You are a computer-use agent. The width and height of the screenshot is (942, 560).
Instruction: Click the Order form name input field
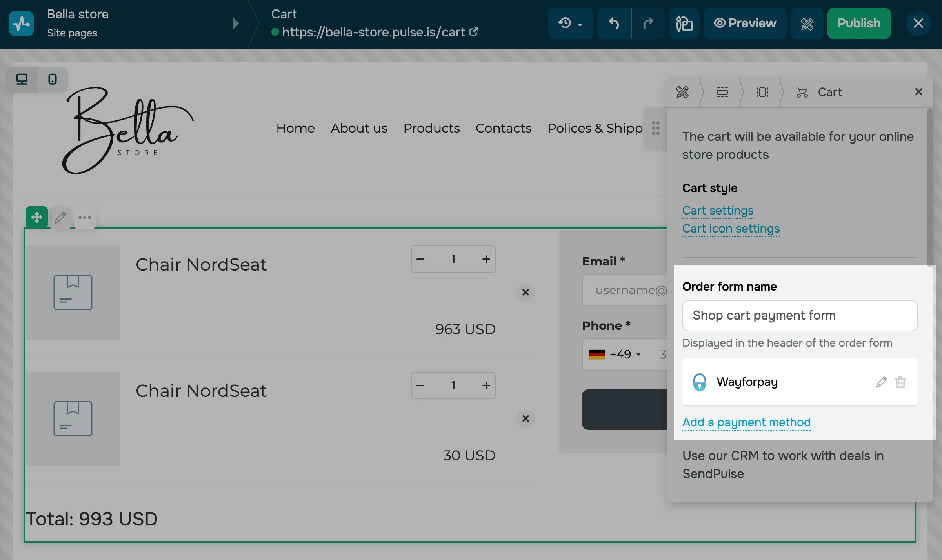pos(799,316)
